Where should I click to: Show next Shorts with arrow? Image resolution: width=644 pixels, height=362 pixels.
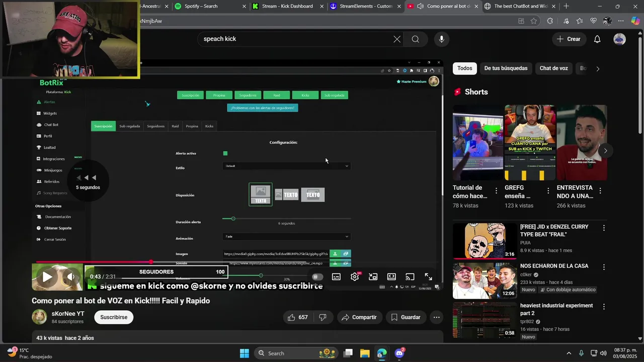(x=605, y=151)
